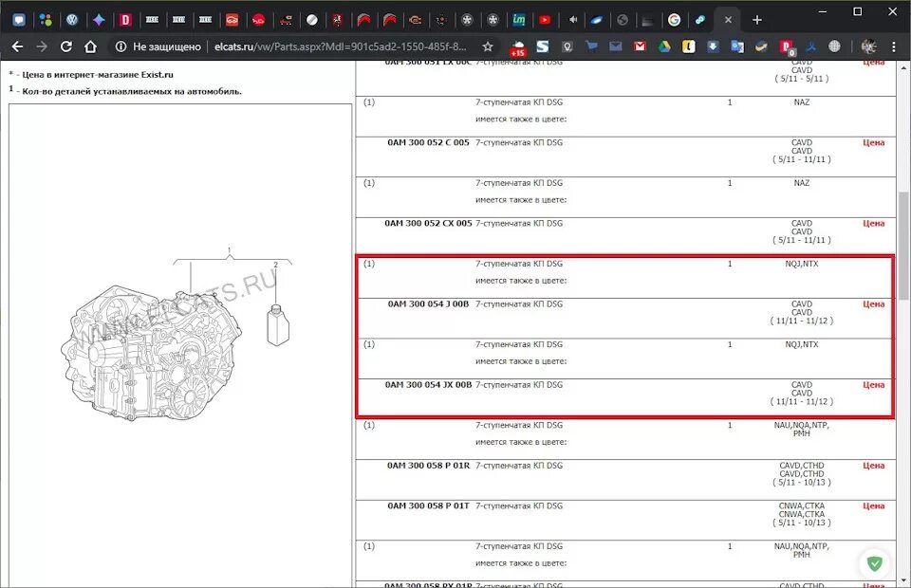Click the 'Не защищено' site info icon
911x588 pixels.
[x=121, y=46]
